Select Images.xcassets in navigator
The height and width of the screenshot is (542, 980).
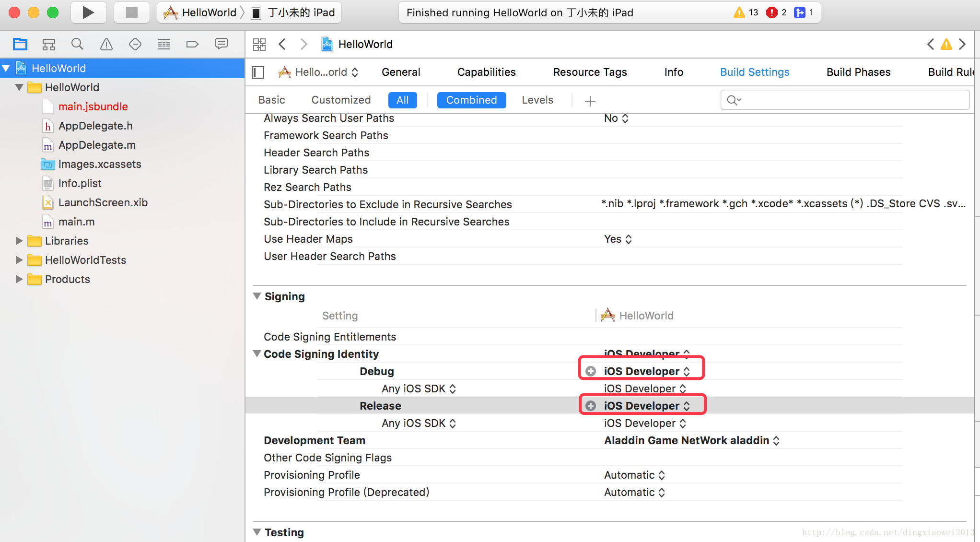100,164
